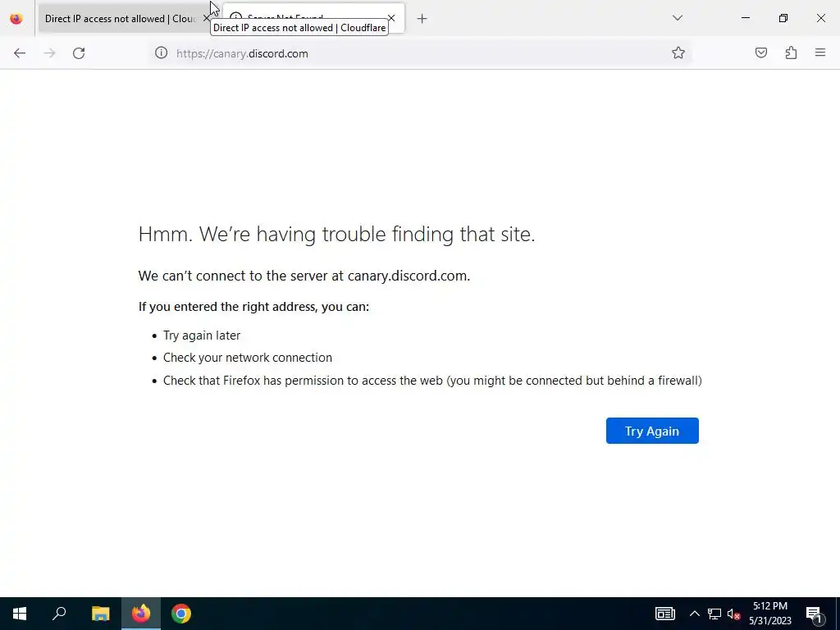
Task: Go back using the back arrow
Action: point(20,53)
